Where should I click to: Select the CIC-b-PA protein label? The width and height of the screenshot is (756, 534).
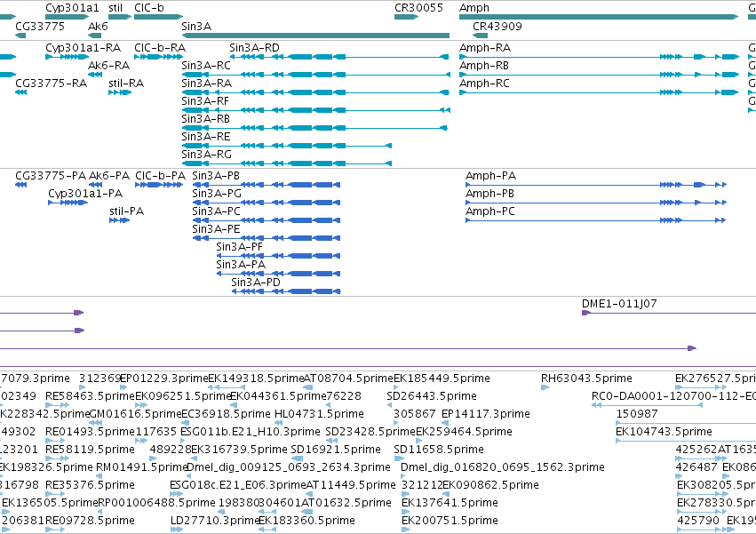tap(161, 176)
